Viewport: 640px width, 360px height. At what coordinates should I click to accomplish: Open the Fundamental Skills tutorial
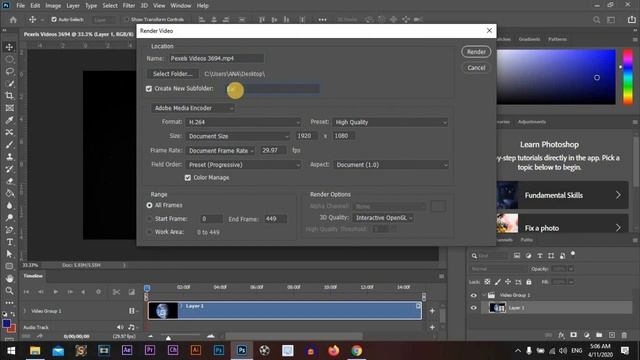coord(563,195)
